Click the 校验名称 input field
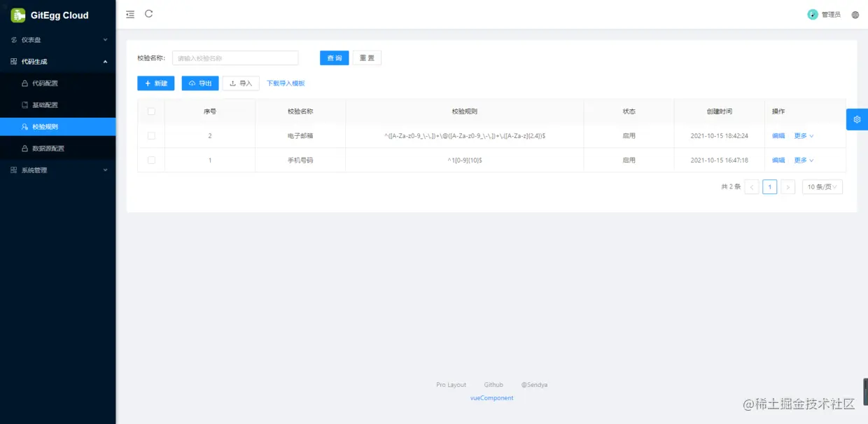 click(234, 57)
